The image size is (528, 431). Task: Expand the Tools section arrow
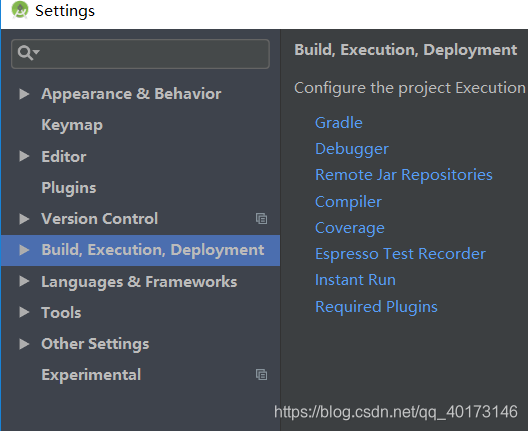tap(24, 312)
